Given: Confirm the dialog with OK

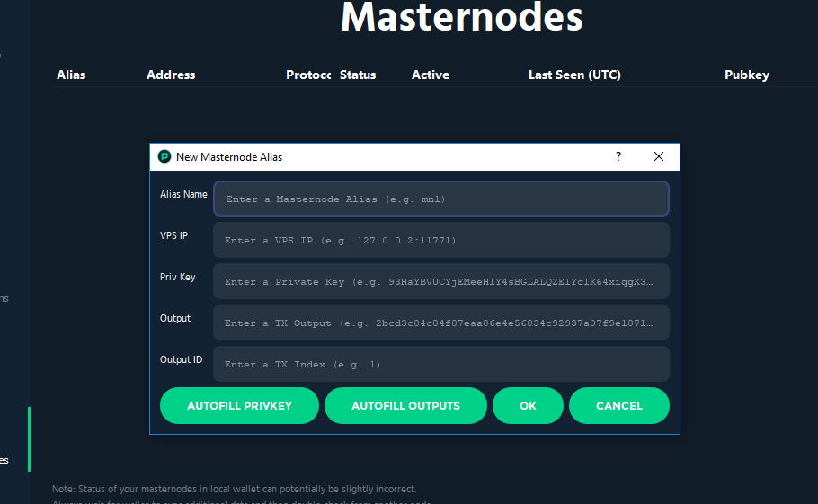Looking at the screenshot, I should pyautogui.click(x=528, y=405).
